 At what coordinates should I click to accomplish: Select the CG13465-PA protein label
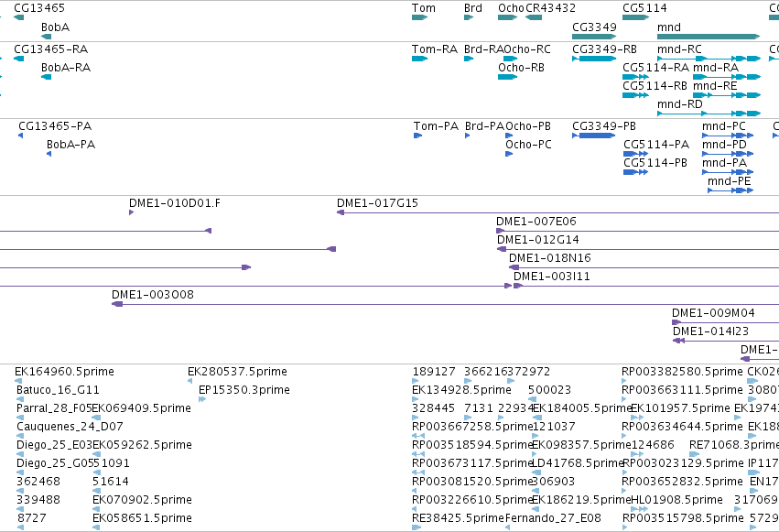click(x=55, y=126)
